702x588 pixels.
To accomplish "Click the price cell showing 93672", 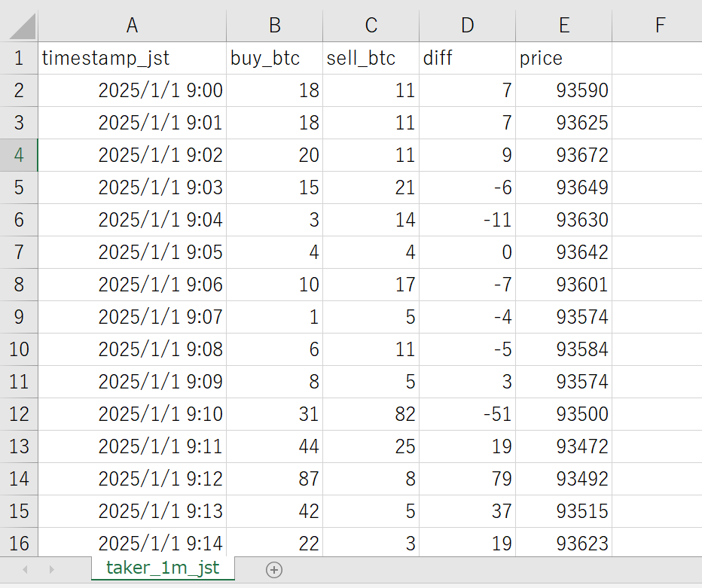I will [563, 156].
